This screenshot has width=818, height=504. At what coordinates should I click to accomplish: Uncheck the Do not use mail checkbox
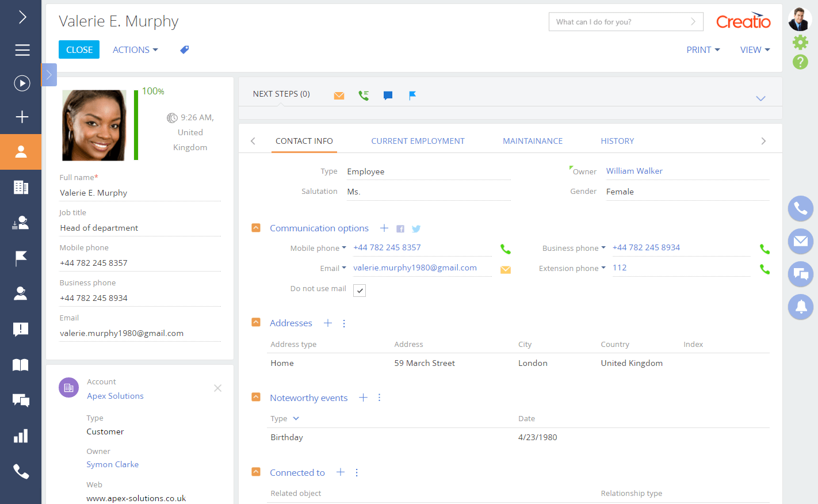click(360, 291)
